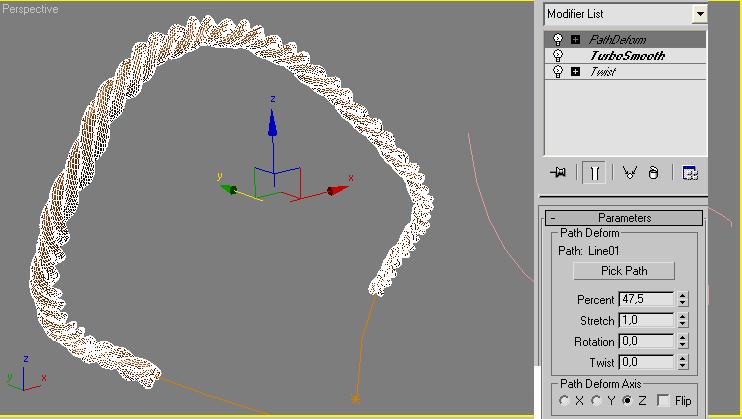
Task: Click the Rotation value field
Action: pyautogui.click(x=646, y=341)
